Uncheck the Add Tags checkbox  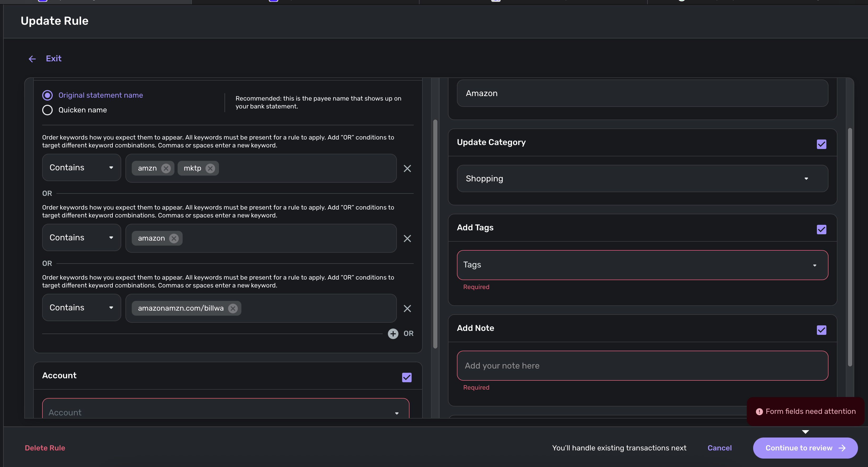click(821, 230)
